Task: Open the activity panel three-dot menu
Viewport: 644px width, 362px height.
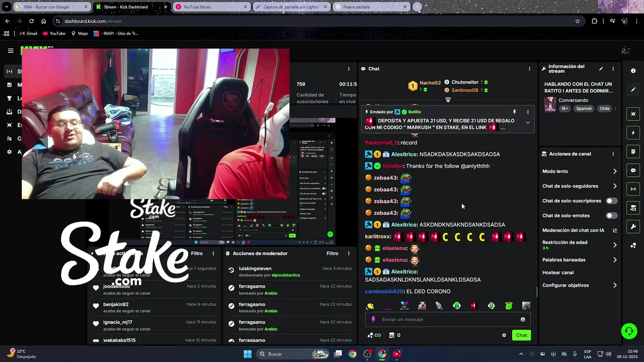Action: point(213,253)
